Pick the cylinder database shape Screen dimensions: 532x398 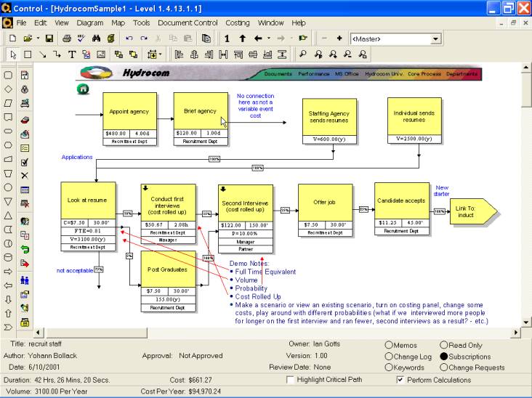(x=8, y=257)
